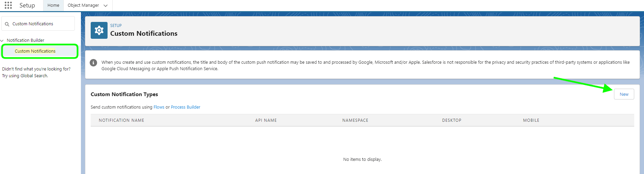
Task: Open the Object Manager dropdown arrow
Action: coord(106,5)
